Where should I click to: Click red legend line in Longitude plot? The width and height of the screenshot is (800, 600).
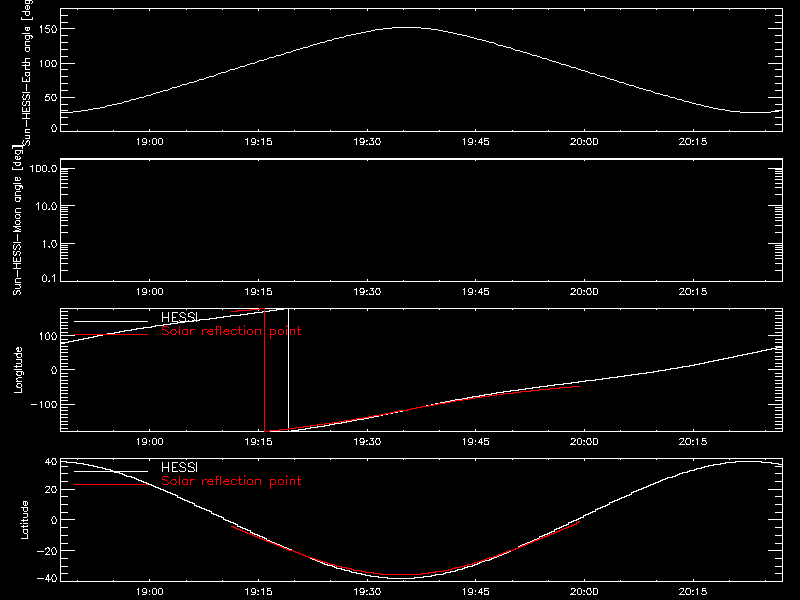tap(111, 335)
